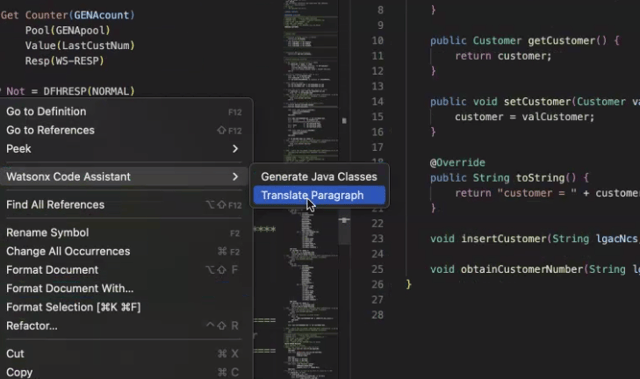Select Generate Java Classes option
Viewport: 640px width, 379px height.
[x=319, y=177]
